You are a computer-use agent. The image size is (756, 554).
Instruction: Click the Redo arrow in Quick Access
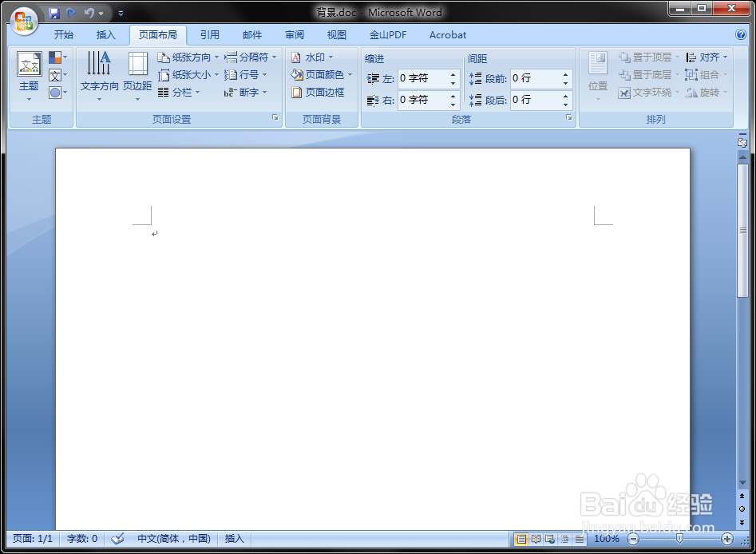tap(71, 13)
